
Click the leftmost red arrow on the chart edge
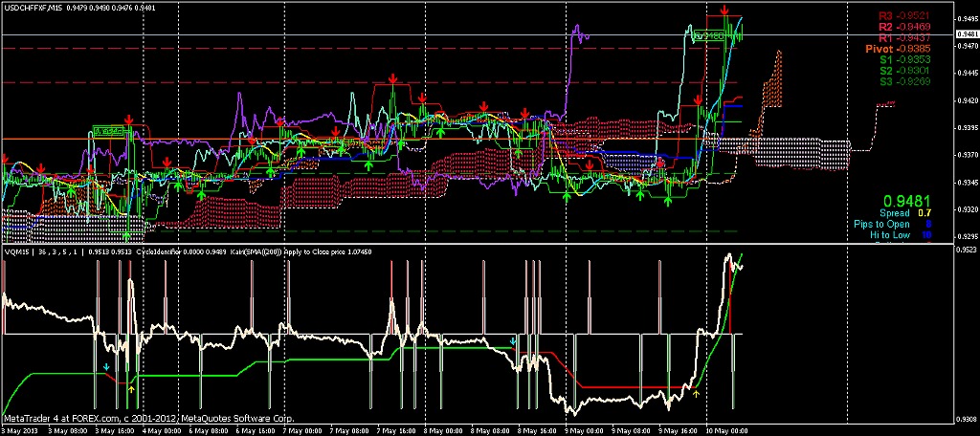[x=5, y=157]
